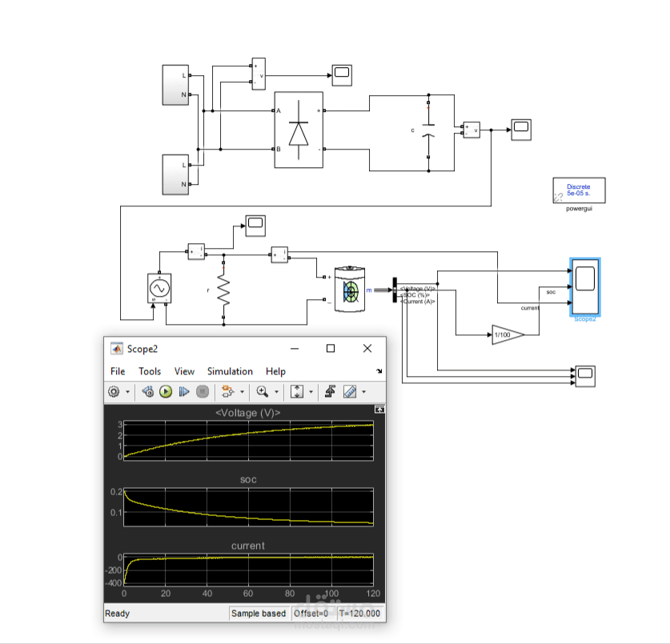This screenshot has height=644, width=670.
Task: Open the Help menu in Scope2
Action: (275, 371)
